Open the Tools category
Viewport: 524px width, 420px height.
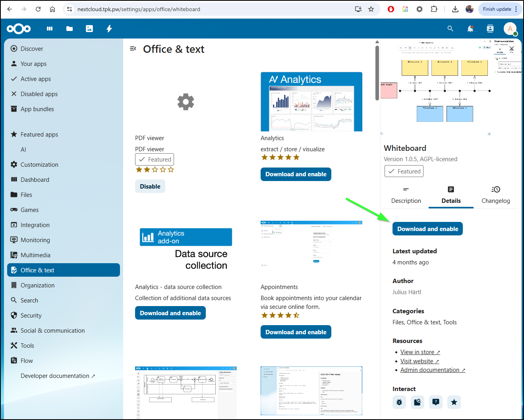coord(64,346)
